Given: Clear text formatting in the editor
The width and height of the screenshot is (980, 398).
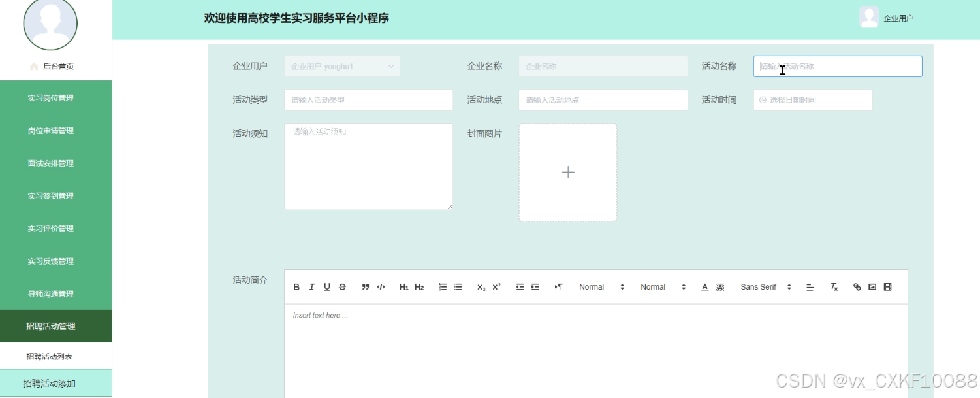Looking at the screenshot, I should coord(834,287).
